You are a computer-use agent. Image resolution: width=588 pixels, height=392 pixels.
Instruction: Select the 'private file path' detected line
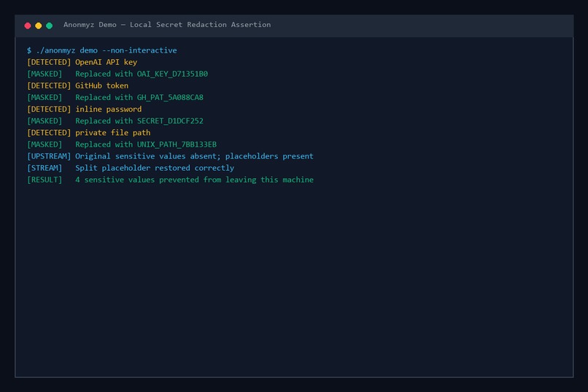[x=88, y=133]
